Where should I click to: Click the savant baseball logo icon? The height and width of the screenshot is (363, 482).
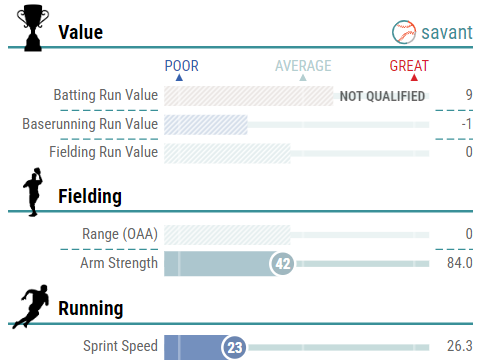404,32
